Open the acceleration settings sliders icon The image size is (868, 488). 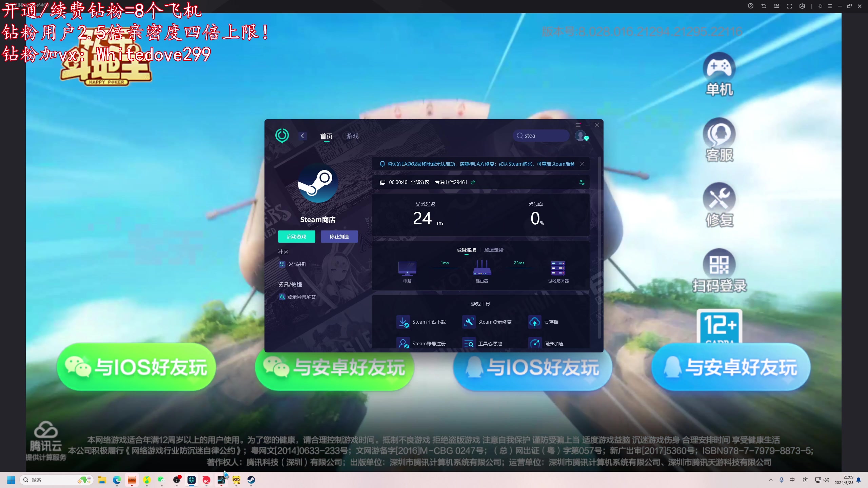[581, 182]
